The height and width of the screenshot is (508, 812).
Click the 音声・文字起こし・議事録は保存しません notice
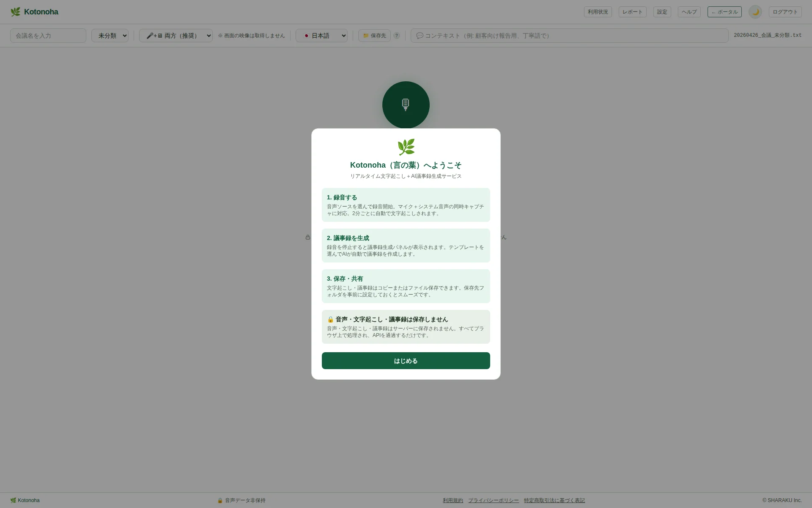pyautogui.click(x=406, y=327)
